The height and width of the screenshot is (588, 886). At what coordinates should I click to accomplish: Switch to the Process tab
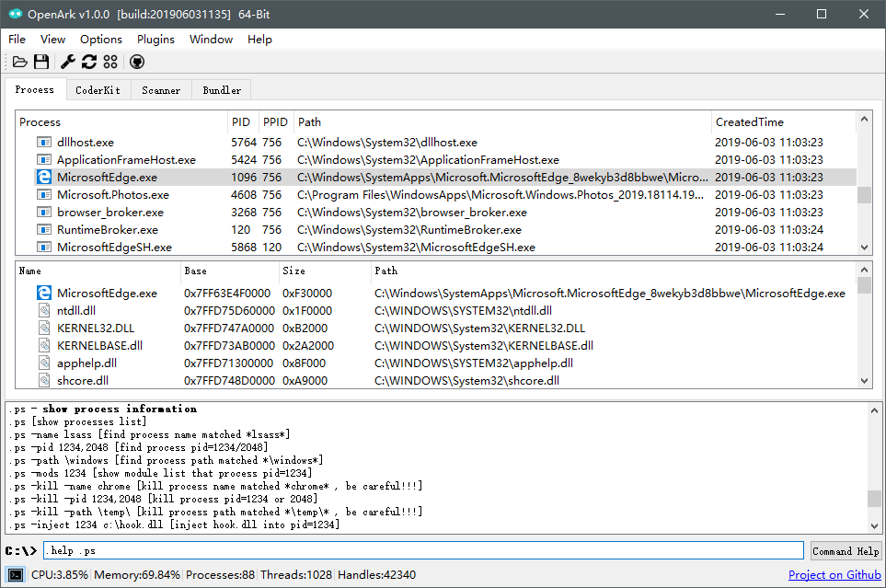35,89
